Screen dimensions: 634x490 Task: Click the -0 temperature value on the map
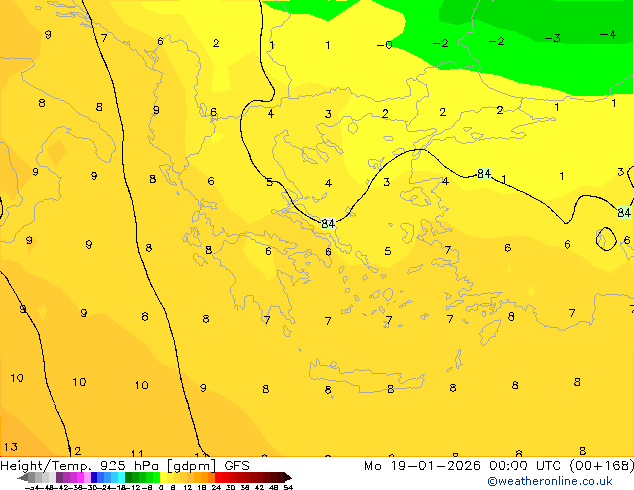click(385, 45)
